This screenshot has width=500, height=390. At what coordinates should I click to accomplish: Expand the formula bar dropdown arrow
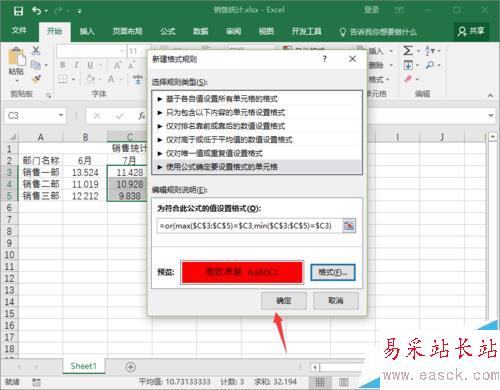point(491,115)
